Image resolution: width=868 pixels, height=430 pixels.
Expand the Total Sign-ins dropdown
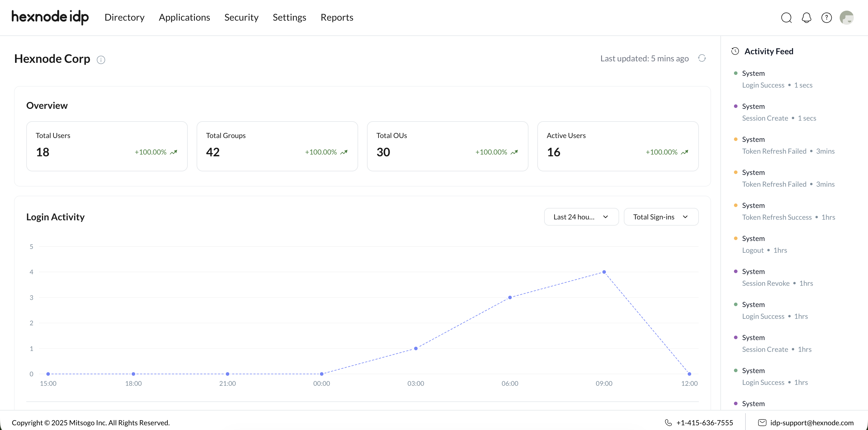click(661, 217)
